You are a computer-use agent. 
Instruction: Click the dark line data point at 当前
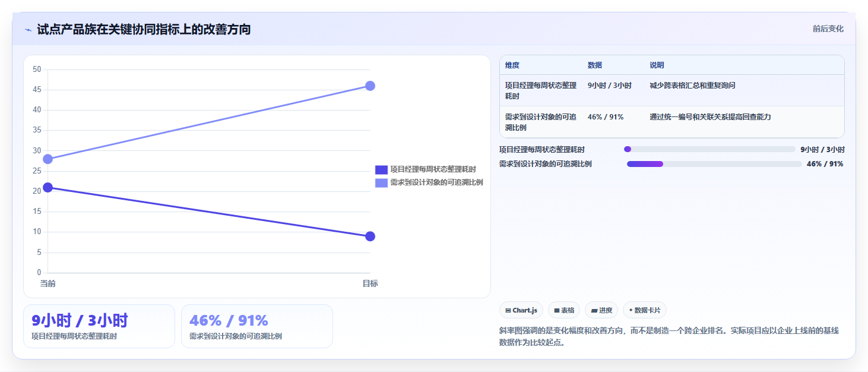(47, 187)
